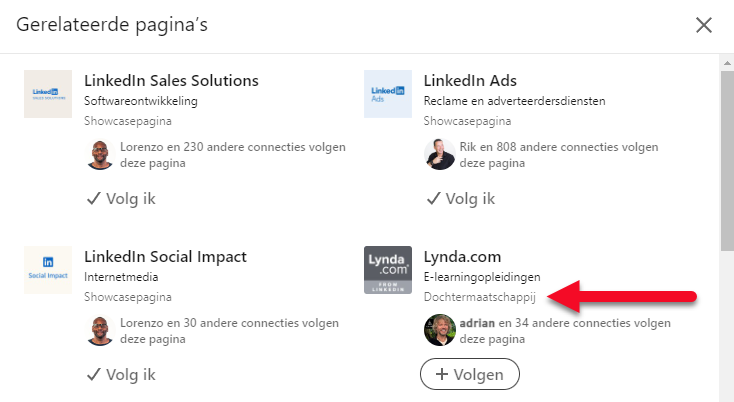Click Lorenzo's avatar under Social Impact

pyautogui.click(x=100, y=330)
